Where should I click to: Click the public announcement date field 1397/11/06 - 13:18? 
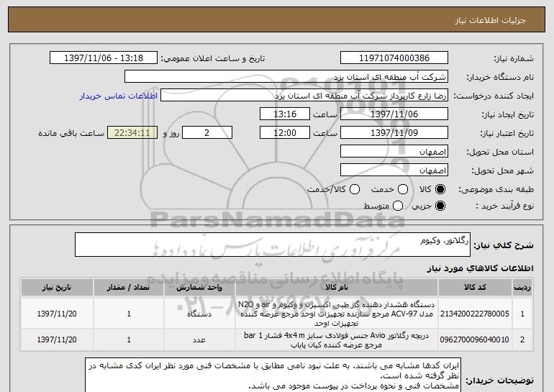[104, 58]
